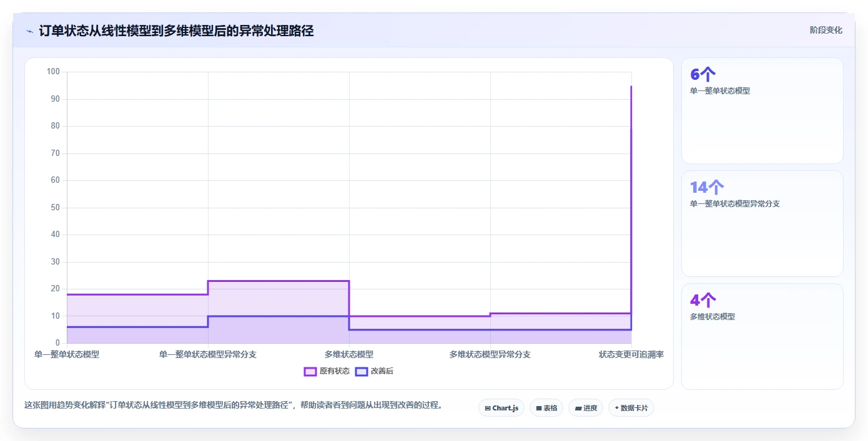Click the purple 原有状态 legend swatch

[x=310, y=371]
